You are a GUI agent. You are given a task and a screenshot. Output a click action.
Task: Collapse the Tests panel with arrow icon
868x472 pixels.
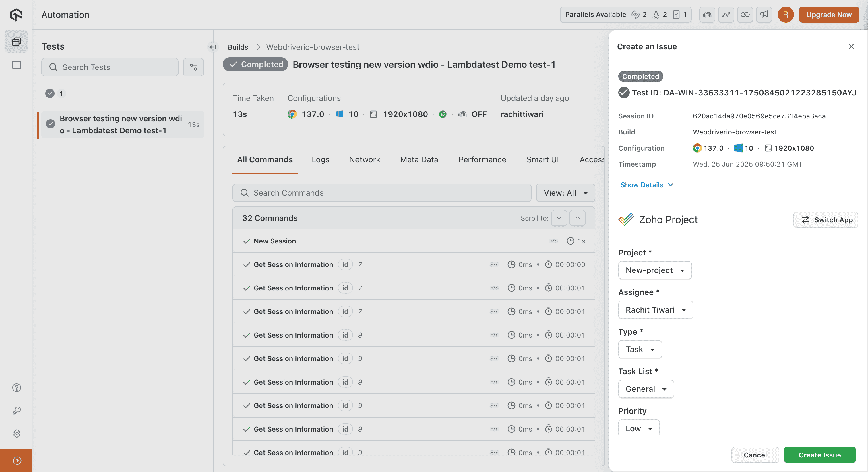[x=213, y=47]
